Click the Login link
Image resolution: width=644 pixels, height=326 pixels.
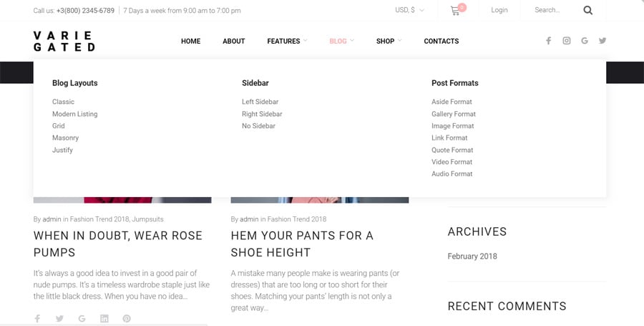(x=499, y=10)
